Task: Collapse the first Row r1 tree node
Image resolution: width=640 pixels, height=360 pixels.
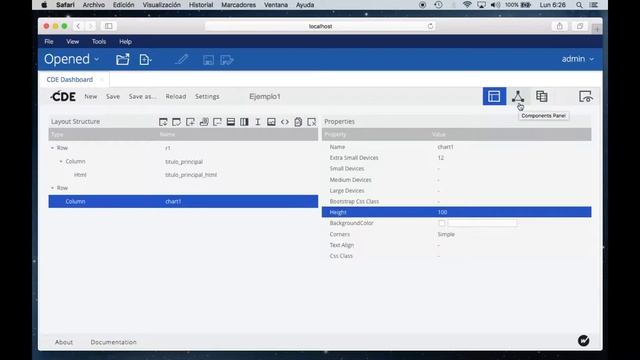Action: click(52, 148)
